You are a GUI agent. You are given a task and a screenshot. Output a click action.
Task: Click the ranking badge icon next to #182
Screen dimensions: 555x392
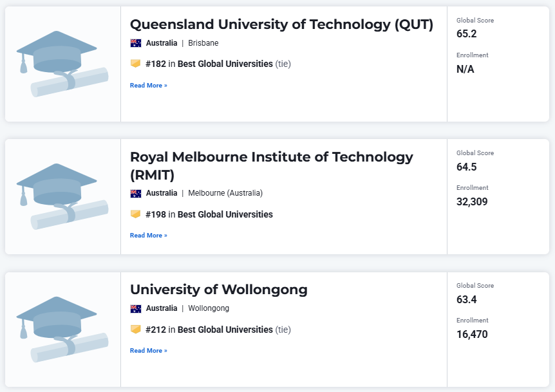click(135, 64)
